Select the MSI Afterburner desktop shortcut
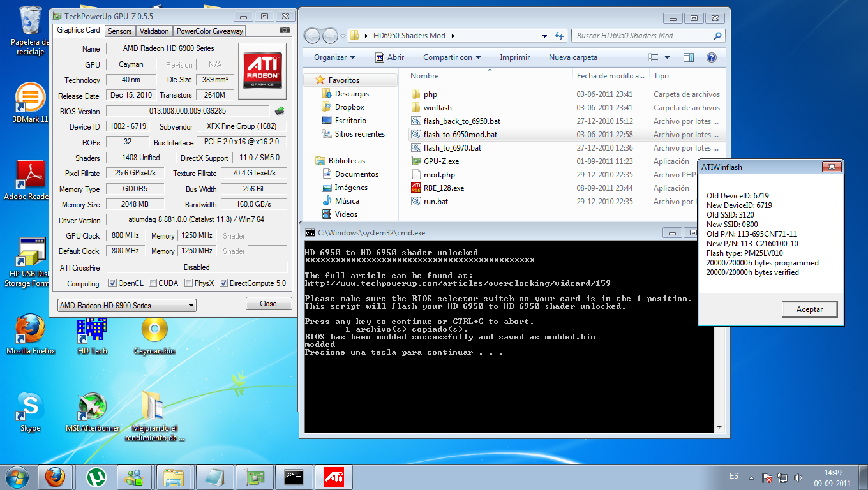The height and width of the screenshot is (490, 868). (93, 412)
